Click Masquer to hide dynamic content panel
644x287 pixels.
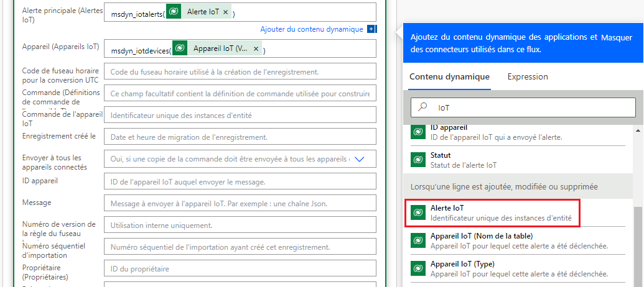[x=617, y=37]
